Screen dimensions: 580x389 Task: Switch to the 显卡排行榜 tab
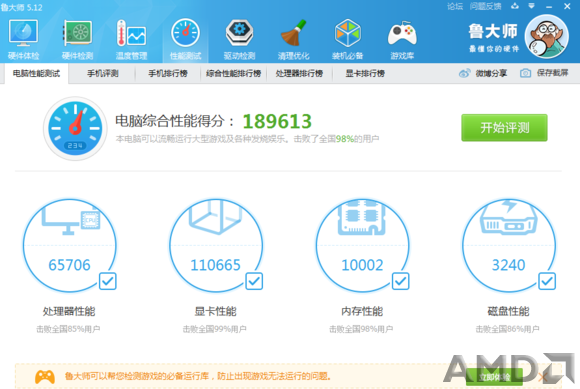(365, 74)
